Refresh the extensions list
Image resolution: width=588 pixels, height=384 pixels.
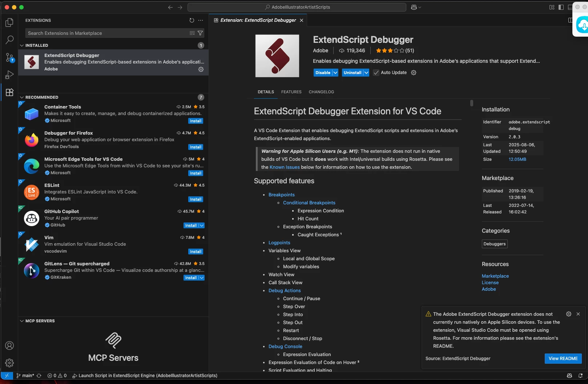(x=192, y=20)
